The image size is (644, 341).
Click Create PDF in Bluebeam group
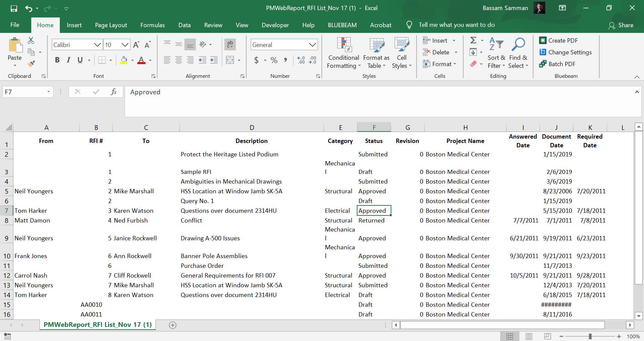558,40
